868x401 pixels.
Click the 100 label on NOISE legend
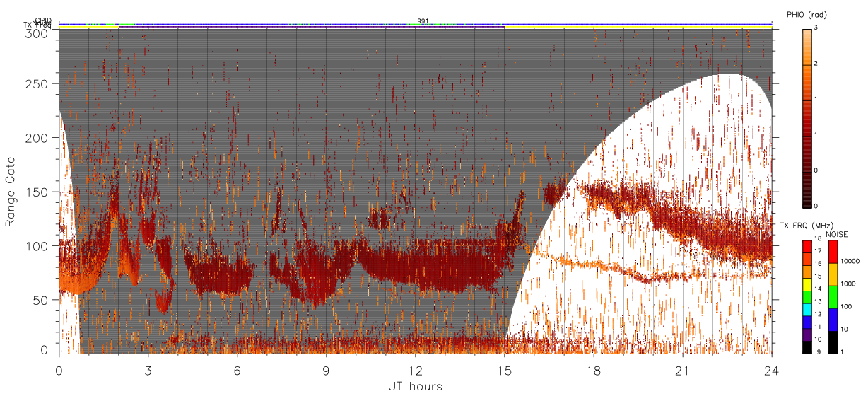pos(846,306)
